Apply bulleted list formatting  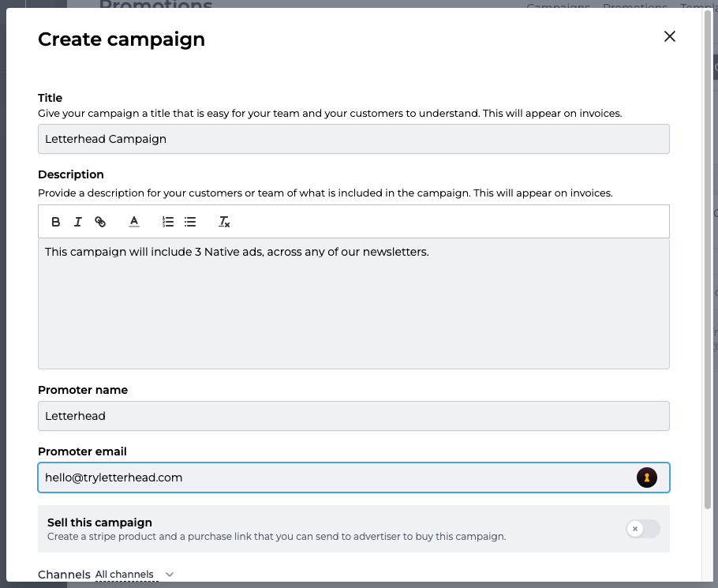pos(190,222)
